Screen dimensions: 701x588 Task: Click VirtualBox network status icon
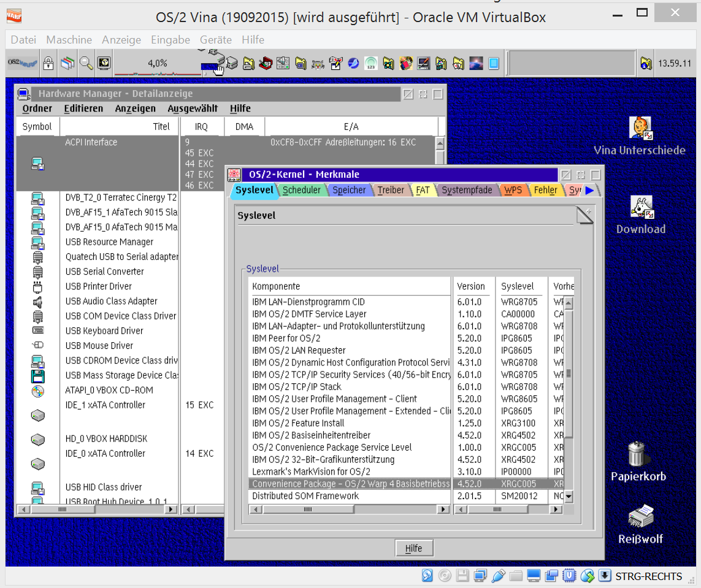coord(481,576)
